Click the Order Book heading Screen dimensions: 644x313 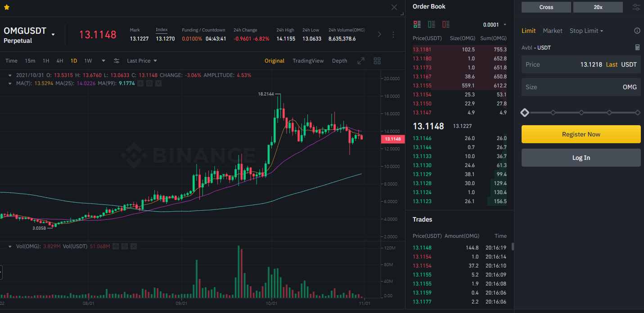(x=429, y=6)
